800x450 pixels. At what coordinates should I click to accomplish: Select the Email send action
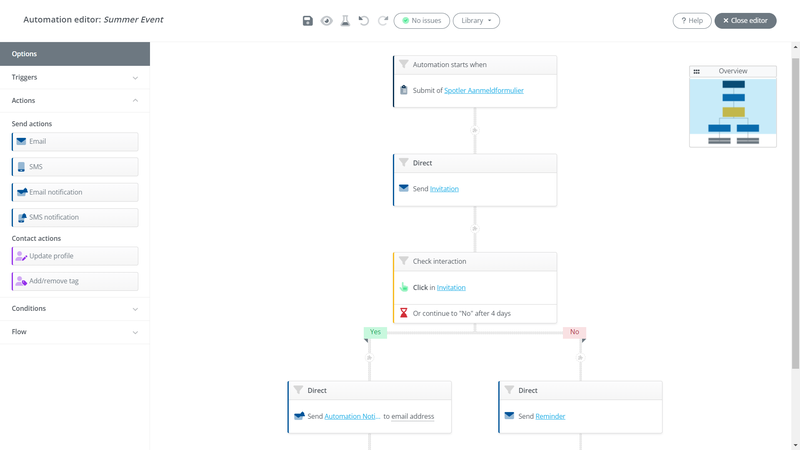pos(75,142)
